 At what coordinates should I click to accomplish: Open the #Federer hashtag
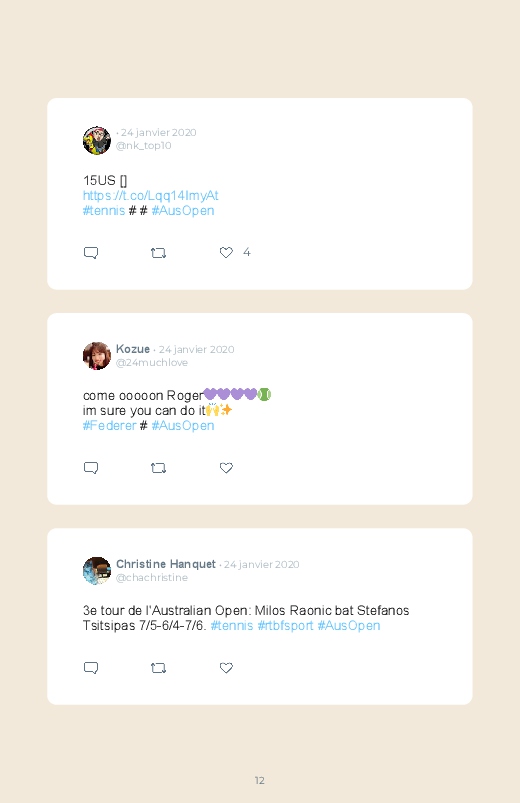point(110,426)
